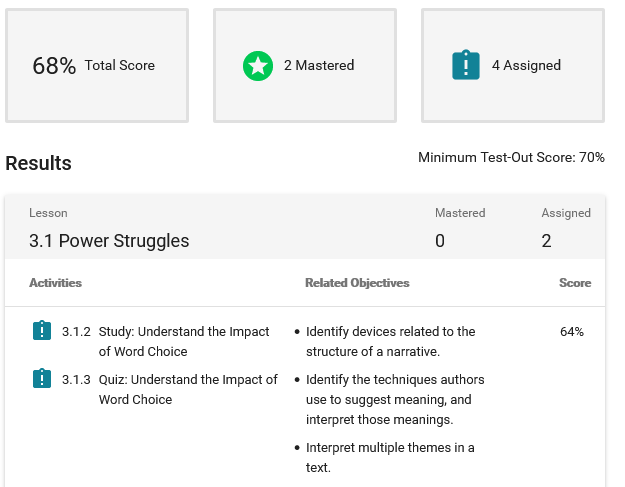This screenshot has height=487, width=625.
Task: Select the 2 Mastered summary card
Action: click(305, 66)
